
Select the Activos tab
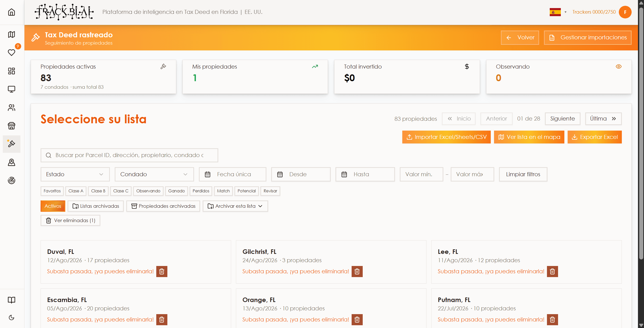pos(53,206)
